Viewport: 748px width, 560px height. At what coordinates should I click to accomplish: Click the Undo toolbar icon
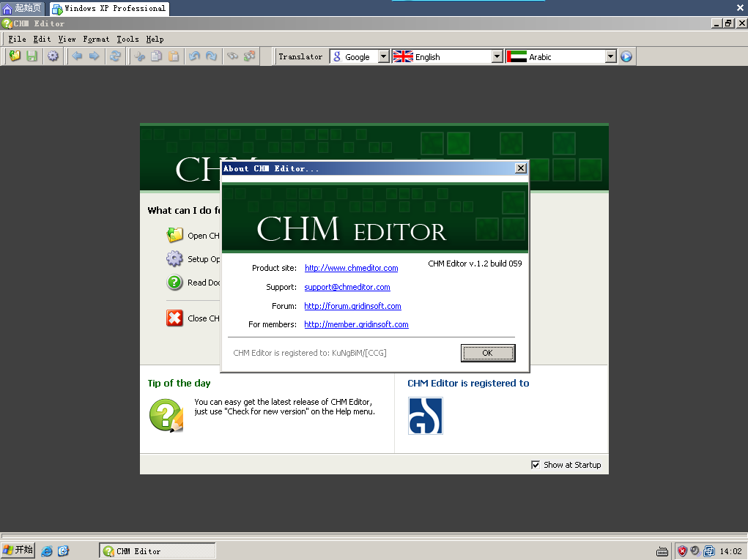click(194, 56)
